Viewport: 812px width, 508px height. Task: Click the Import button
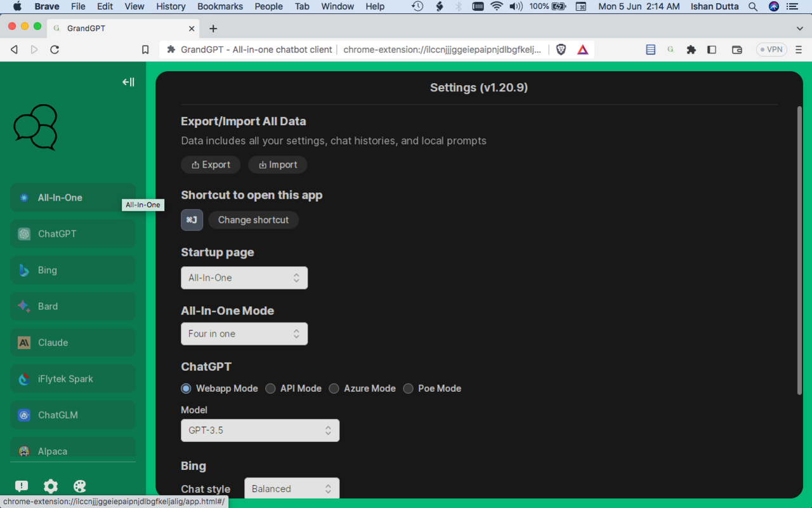pyautogui.click(x=278, y=164)
